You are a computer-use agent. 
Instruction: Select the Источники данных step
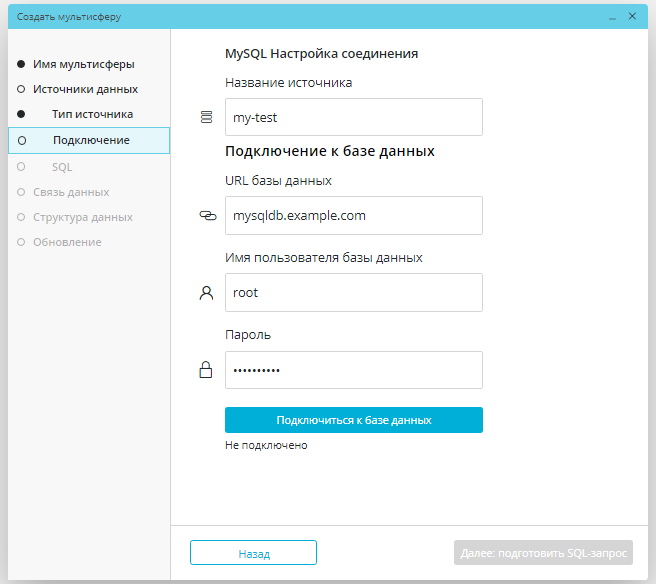[x=85, y=89]
